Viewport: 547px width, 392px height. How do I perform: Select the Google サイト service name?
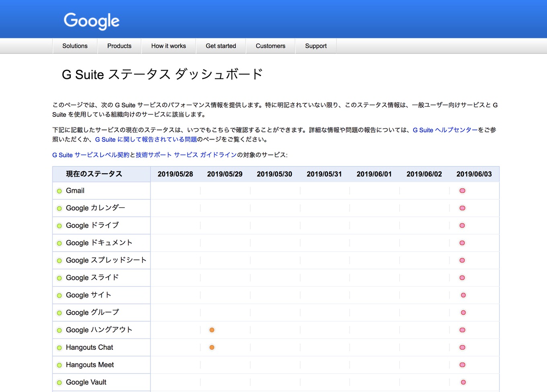pos(88,295)
